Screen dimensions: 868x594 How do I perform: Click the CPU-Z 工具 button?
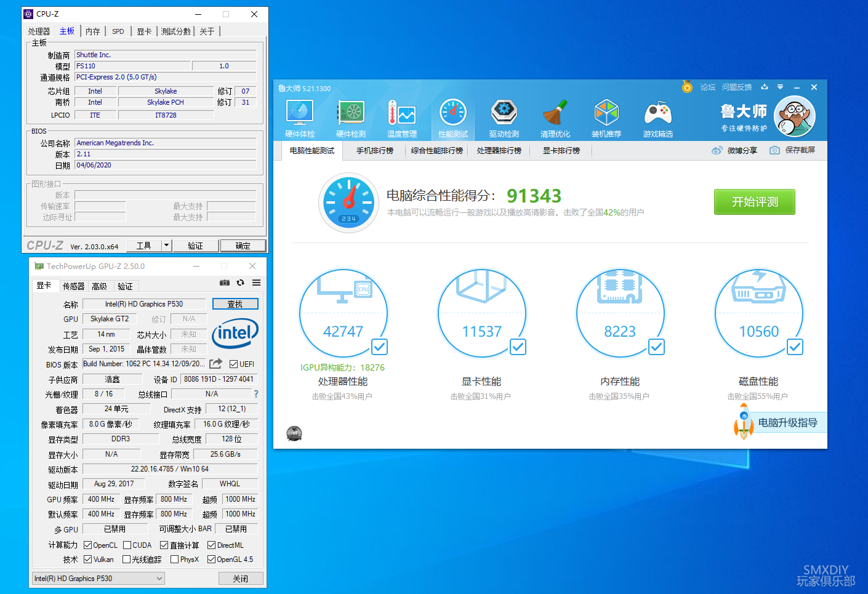[144, 246]
